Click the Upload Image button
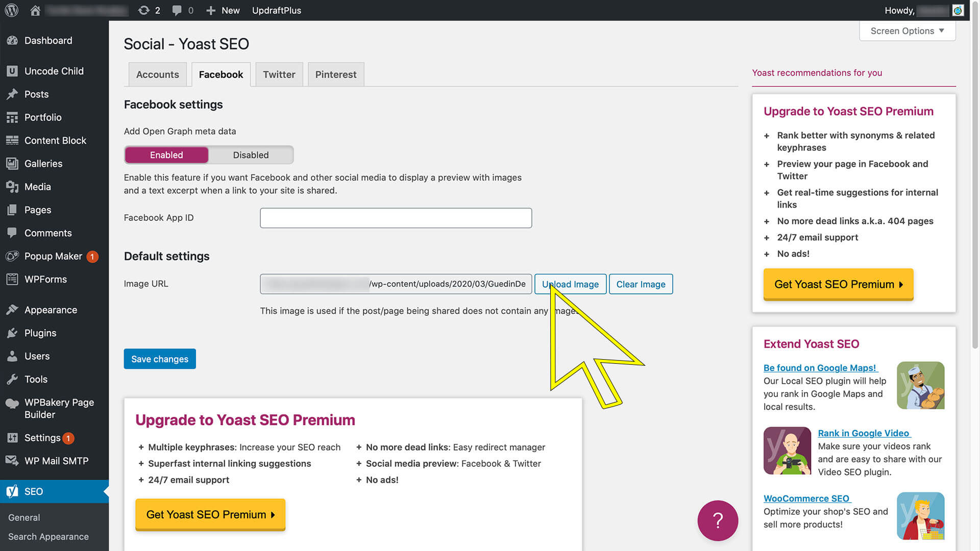Image resolution: width=980 pixels, height=551 pixels. (x=571, y=284)
